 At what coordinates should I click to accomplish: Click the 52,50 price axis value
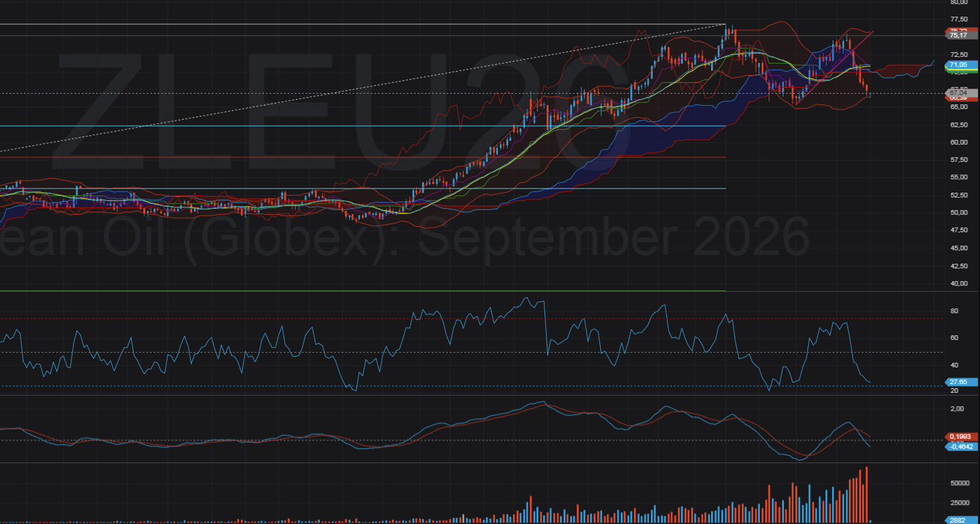click(x=959, y=195)
